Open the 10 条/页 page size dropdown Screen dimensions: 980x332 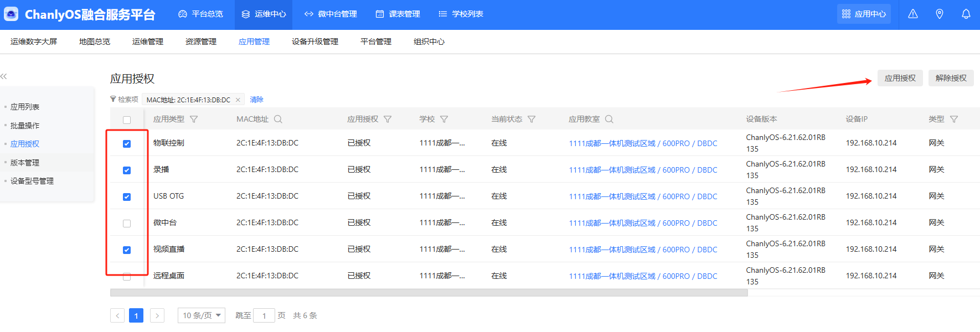point(202,315)
